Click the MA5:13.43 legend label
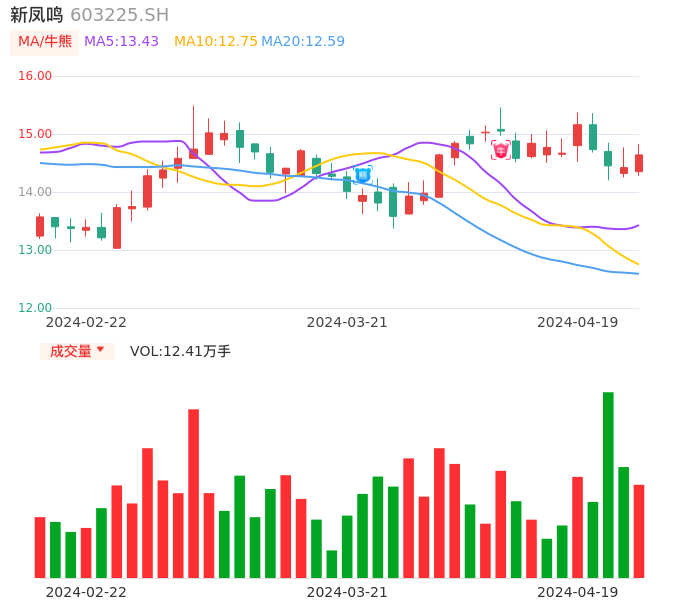This screenshot has height=606, width=686. tap(121, 41)
